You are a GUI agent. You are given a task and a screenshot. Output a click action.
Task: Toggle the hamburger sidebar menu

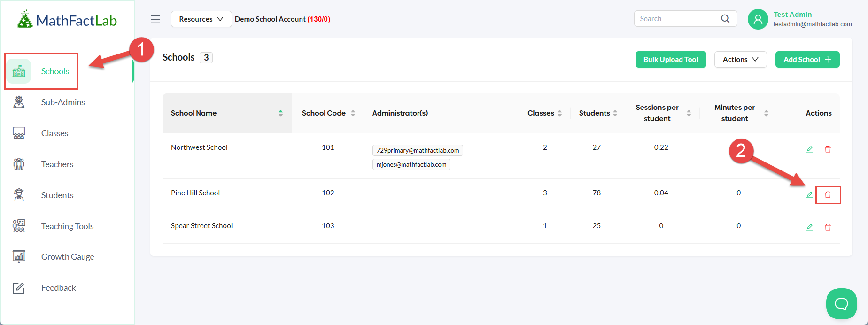155,19
